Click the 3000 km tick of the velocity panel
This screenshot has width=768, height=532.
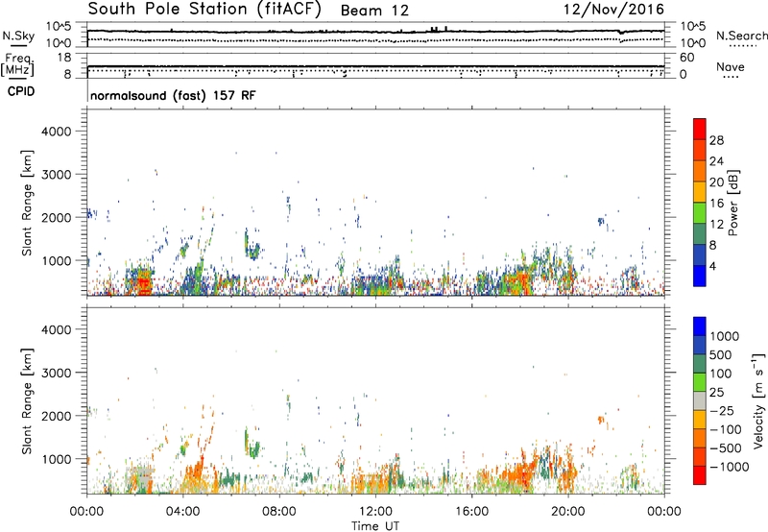57,373
